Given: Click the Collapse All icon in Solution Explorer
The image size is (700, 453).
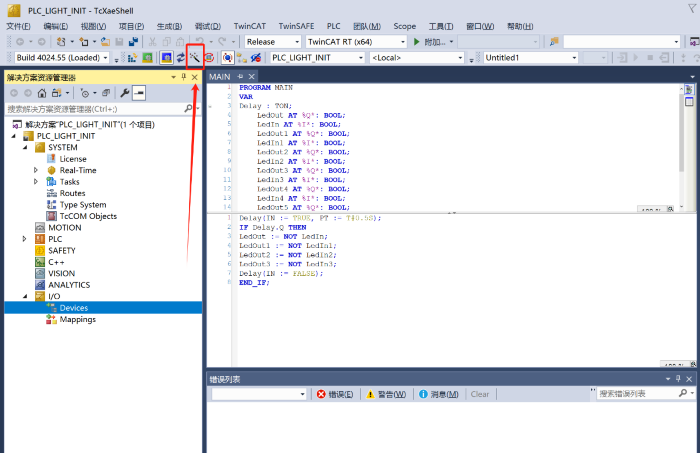Looking at the screenshot, I should pos(106,93).
